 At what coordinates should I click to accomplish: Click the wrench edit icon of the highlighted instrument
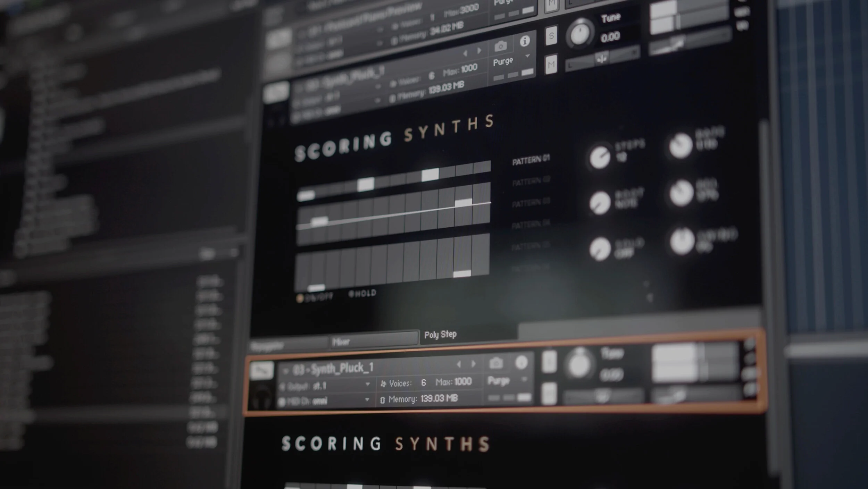262,371
